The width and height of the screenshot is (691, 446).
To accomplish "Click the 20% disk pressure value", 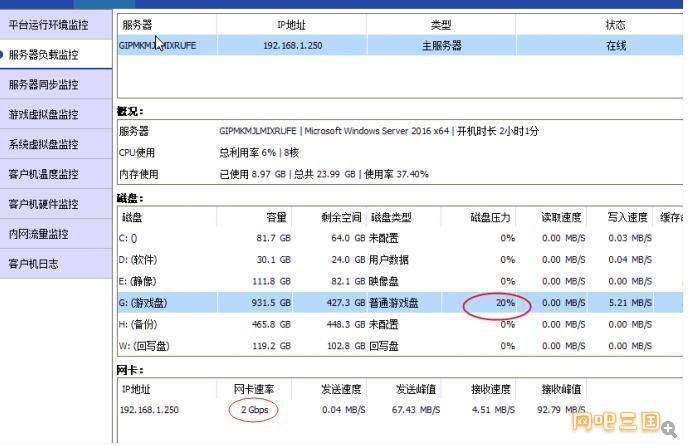I will (x=505, y=303).
